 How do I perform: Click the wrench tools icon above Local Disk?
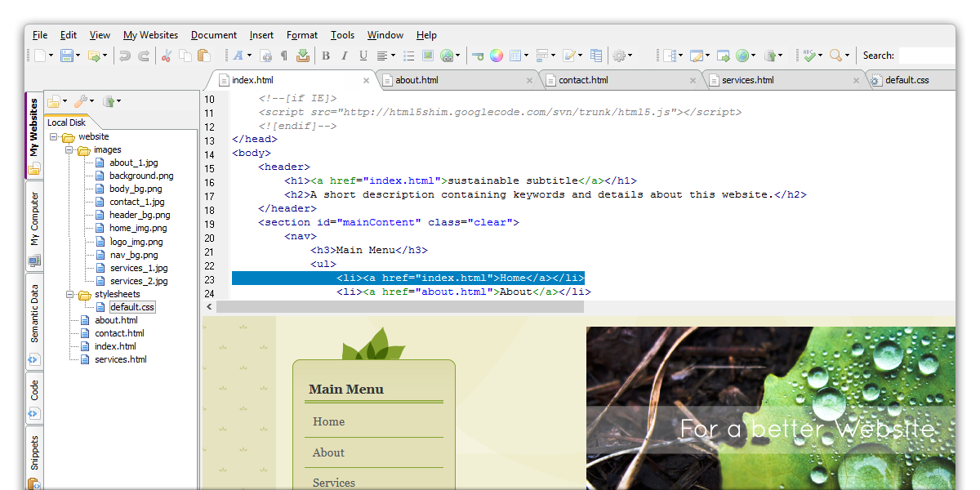pos(82,100)
